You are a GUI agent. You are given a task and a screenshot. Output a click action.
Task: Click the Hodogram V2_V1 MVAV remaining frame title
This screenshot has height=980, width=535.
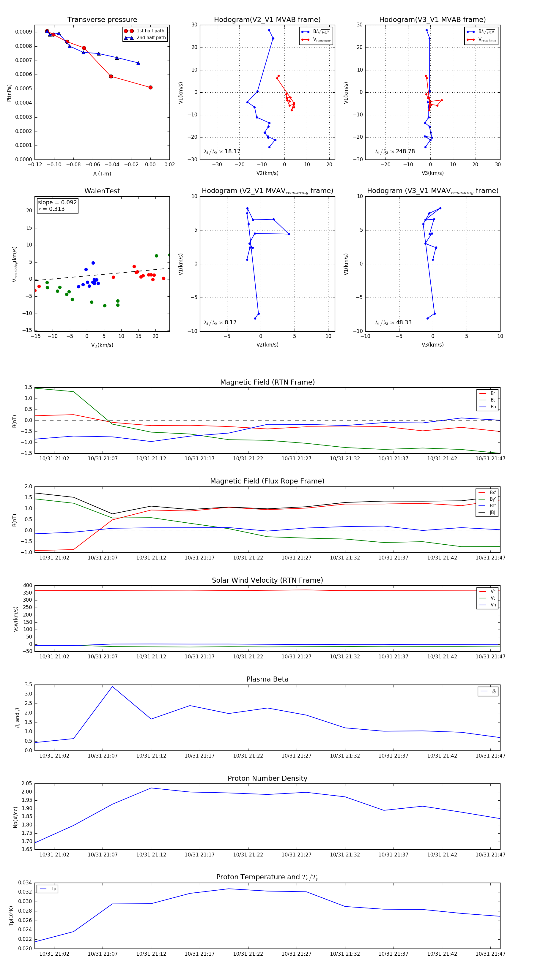point(267,191)
